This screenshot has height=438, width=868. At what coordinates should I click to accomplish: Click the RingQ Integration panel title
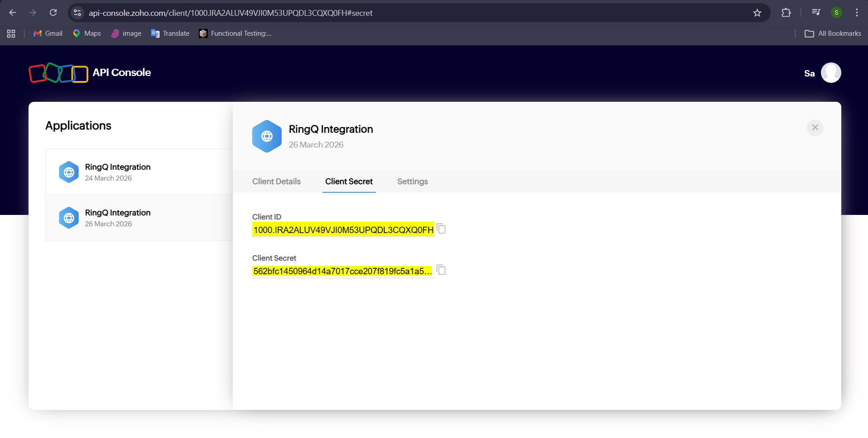point(331,129)
